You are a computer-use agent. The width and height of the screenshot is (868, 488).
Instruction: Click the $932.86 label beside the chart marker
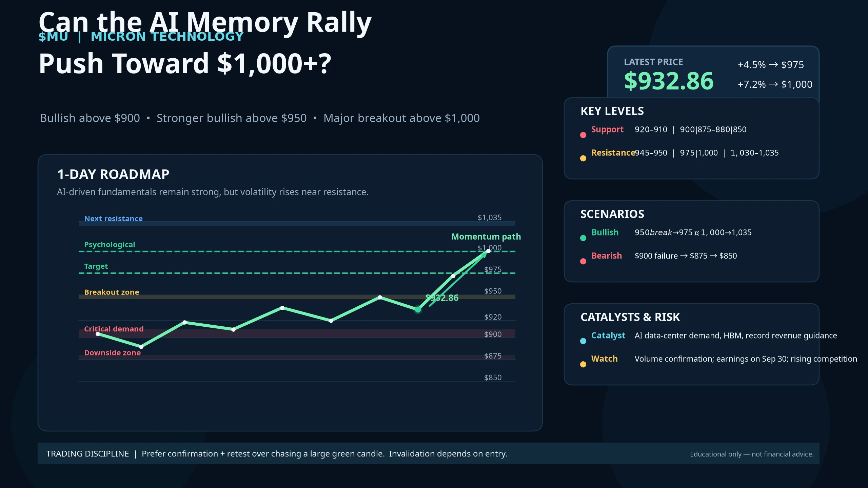click(442, 298)
